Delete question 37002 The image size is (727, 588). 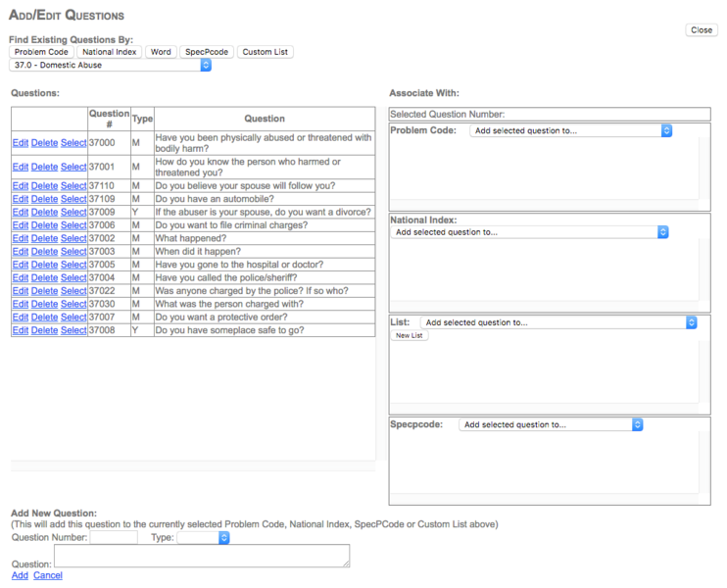[44, 238]
